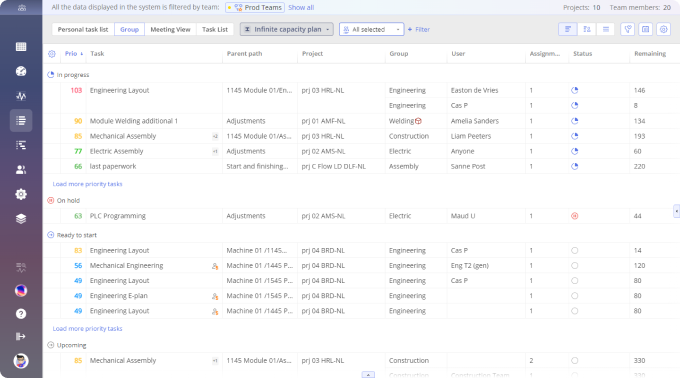
Task: Click priority value 103 for Engineering Layout
Action: click(x=76, y=90)
